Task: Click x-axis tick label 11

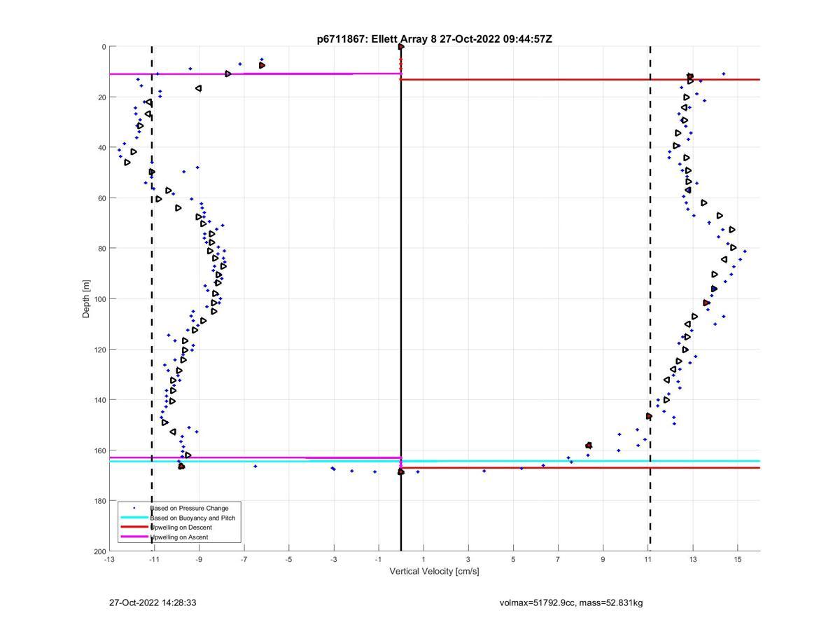Action: coord(647,559)
